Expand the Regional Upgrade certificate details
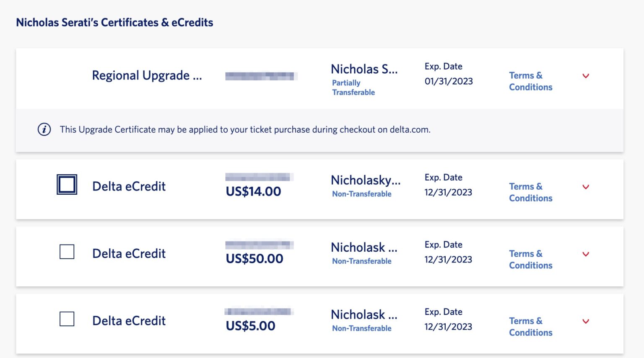 pyautogui.click(x=585, y=76)
